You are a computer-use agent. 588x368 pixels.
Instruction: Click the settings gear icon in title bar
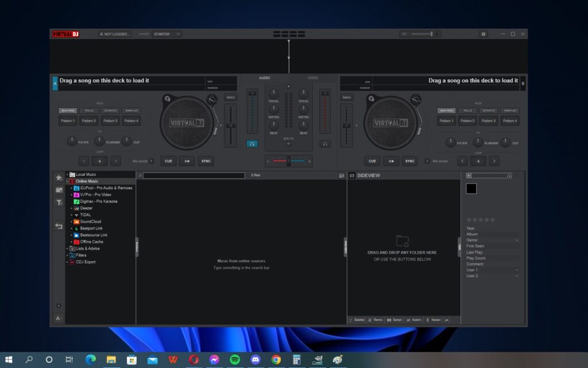click(483, 34)
